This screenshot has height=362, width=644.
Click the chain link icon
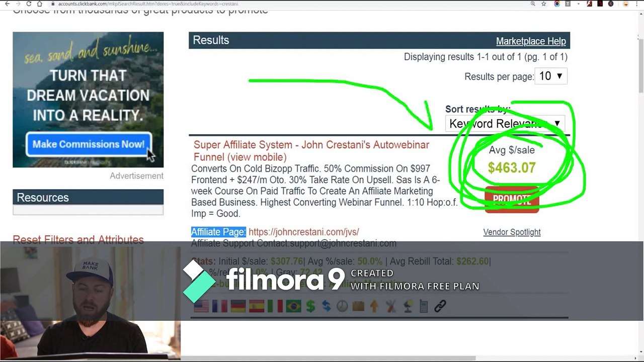click(x=440, y=306)
